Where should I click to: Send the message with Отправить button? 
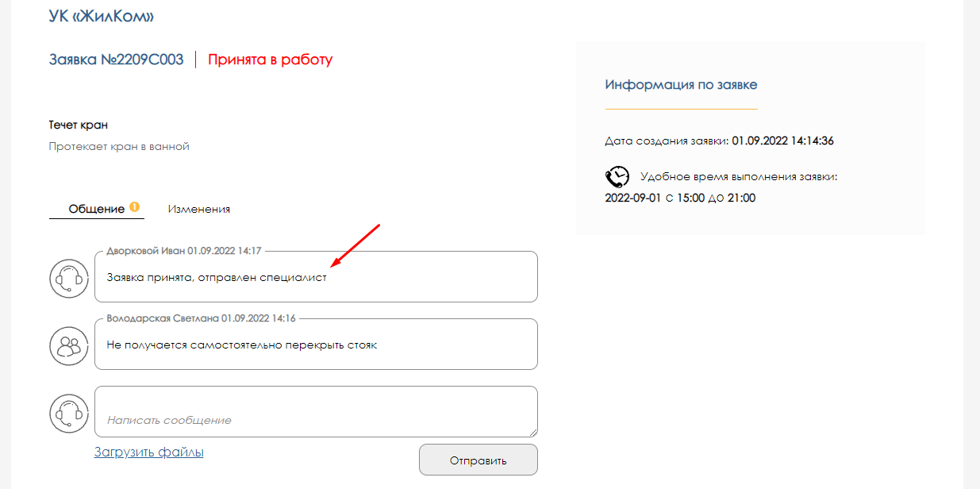click(x=478, y=460)
